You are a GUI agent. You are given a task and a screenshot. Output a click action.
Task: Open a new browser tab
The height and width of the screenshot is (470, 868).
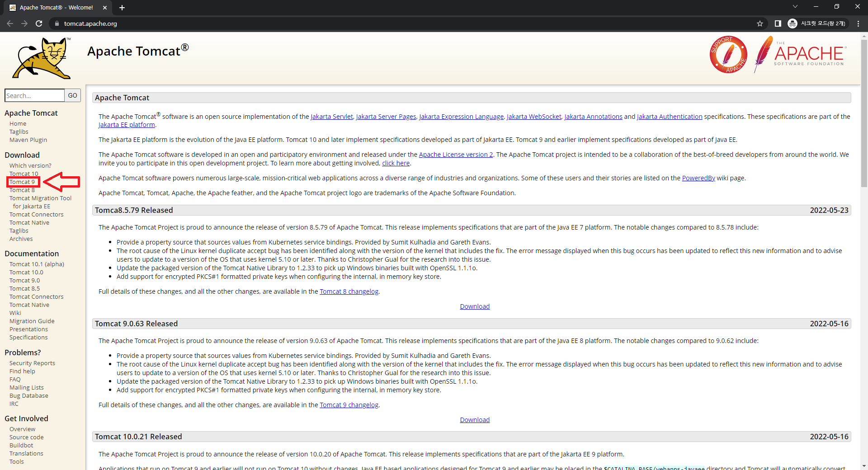coord(122,8)
